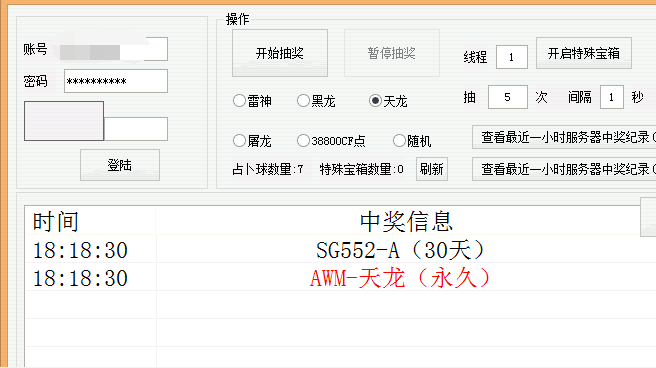Focus the 账号 account field
Screen dimensions: 656x368
click(114, 49)
